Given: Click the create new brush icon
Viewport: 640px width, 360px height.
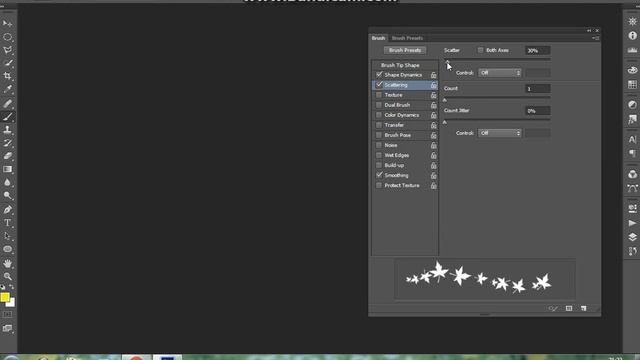Looking at the screenshot, I should (584, 308).
